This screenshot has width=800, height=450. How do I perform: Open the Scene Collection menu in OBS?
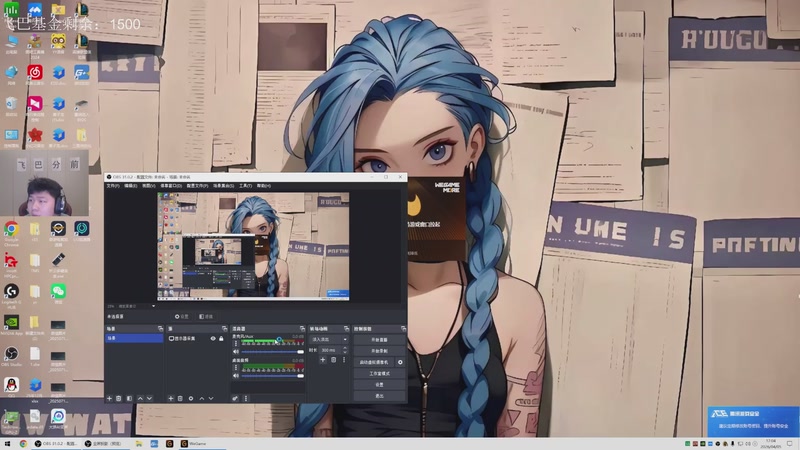coord(223,186)
